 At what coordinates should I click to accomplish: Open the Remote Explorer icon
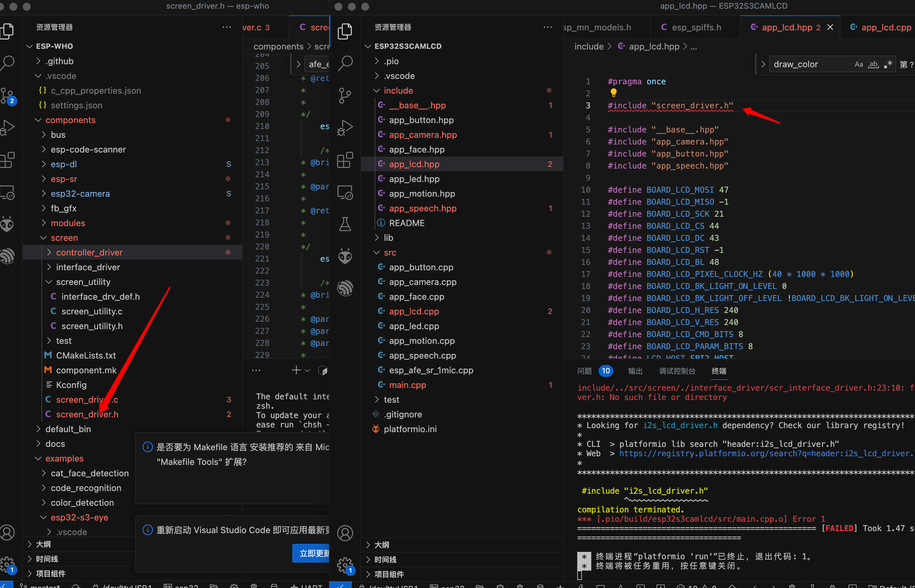pyautogui.click(x=345, y=192)
